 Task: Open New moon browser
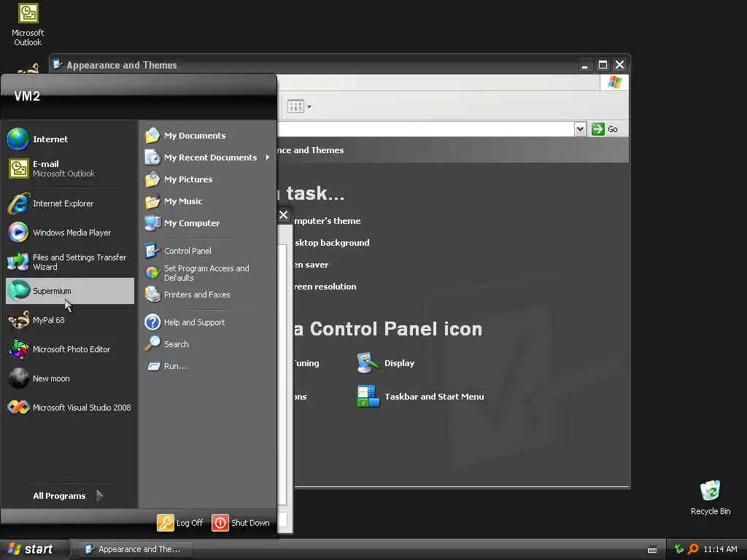[69, 378]
